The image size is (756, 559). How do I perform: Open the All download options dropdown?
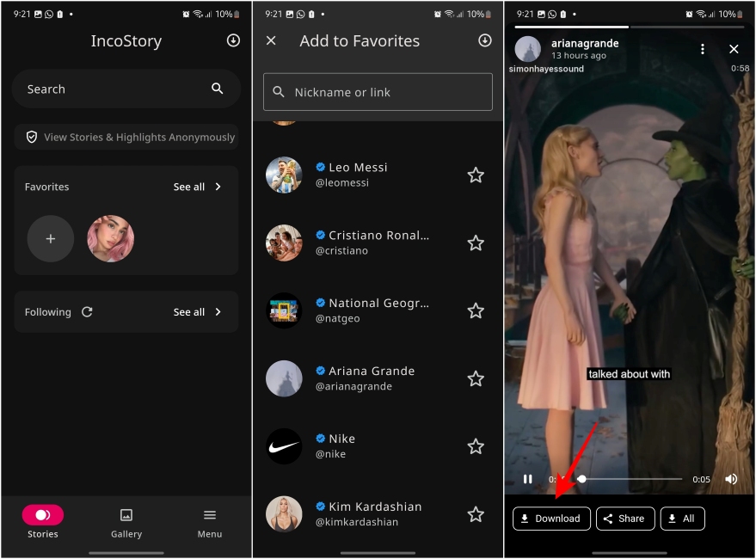(682, 519)
